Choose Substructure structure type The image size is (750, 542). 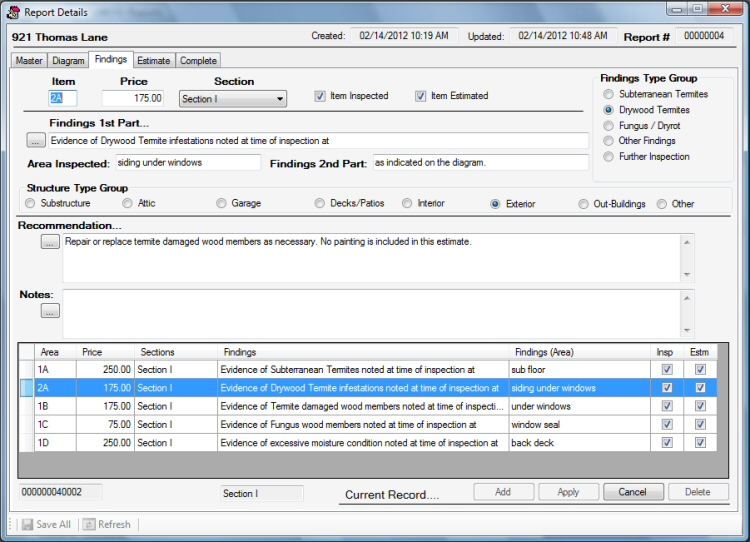[x=30, y=203]
